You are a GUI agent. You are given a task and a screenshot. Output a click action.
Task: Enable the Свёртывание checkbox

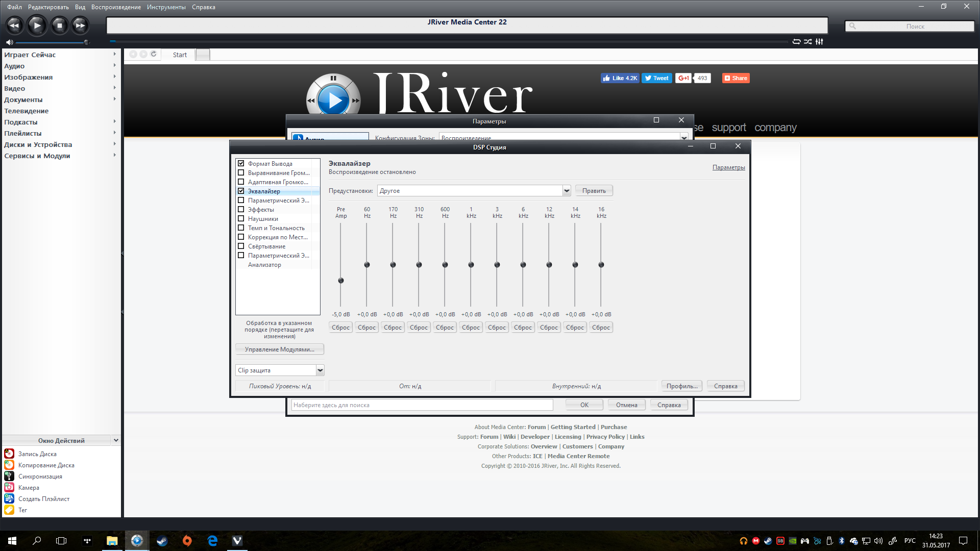point(241,246)
